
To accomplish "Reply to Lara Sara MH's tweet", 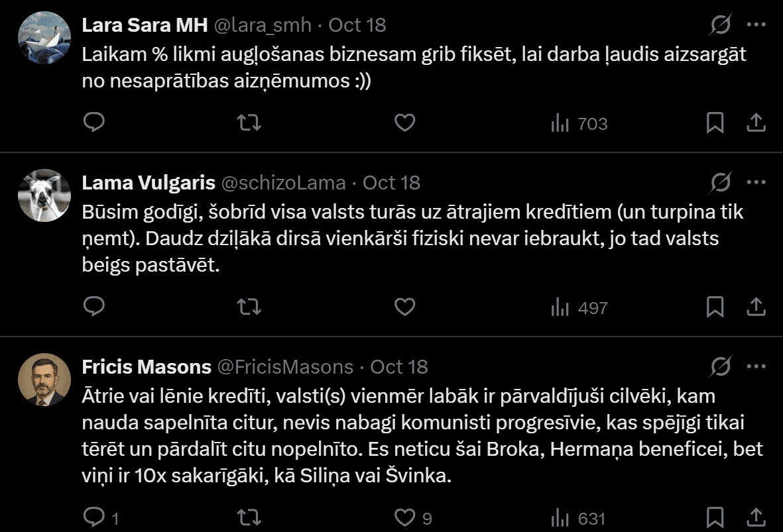I will pos(94,123).
